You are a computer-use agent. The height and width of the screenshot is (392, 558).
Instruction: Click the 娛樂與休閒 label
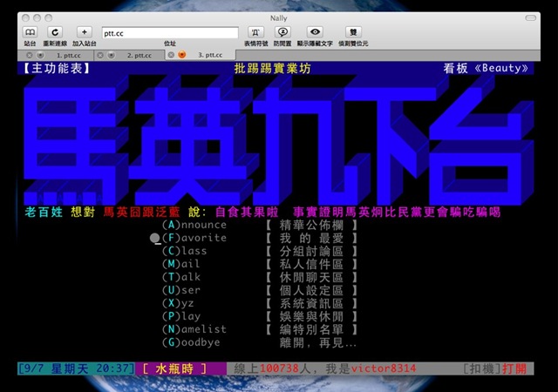(311, 316)
